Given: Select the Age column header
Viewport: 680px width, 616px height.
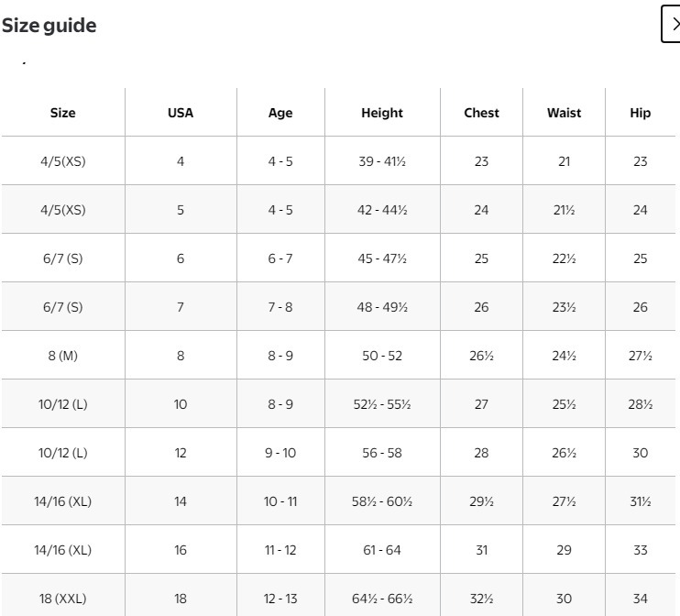Looking at the screenshot, I should pos(280,113).
